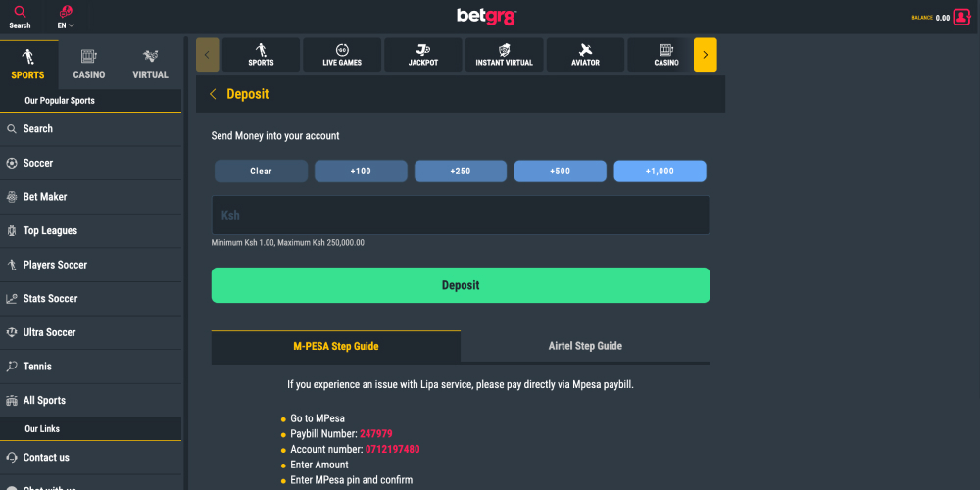Screen dimensions: 980x490
Task: Focus the Ksh amount input field
Action: [x=461, y=215]
